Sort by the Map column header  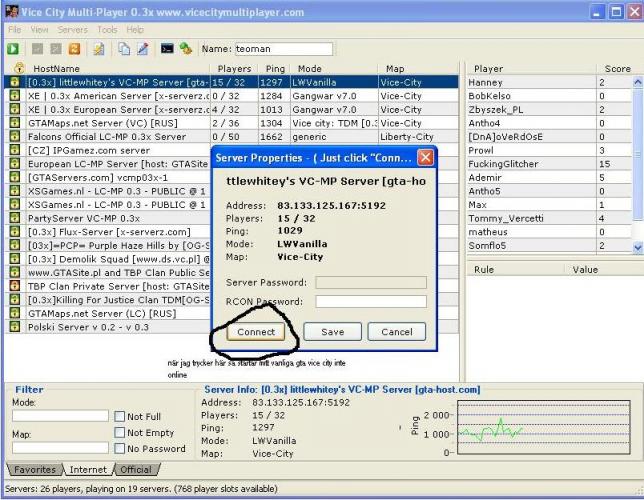click(418, 69)
